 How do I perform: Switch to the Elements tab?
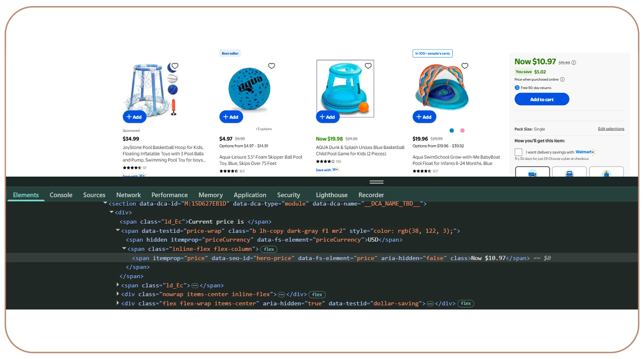coord(26,195)
